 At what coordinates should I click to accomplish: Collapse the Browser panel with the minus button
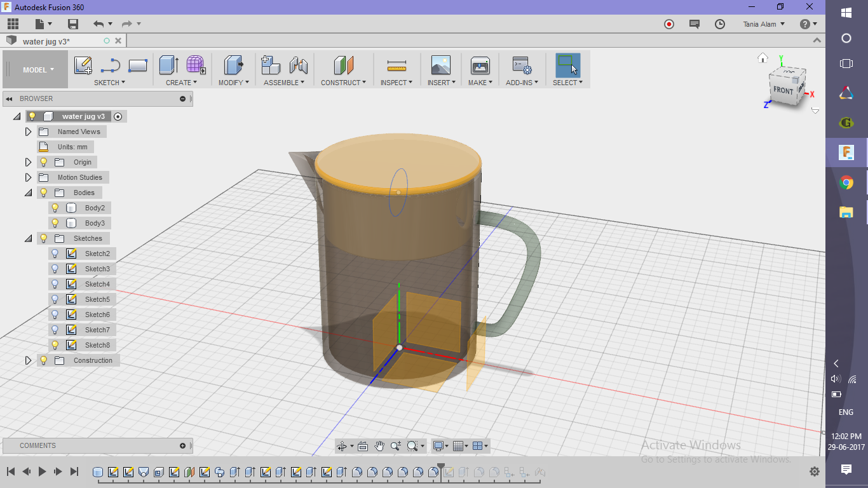click(182, 98)
